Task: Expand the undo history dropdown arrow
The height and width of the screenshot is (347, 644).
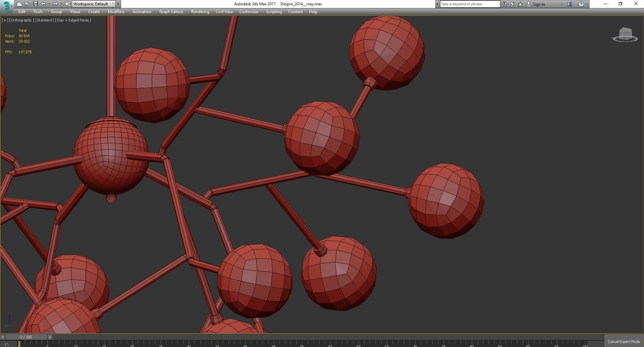Action: point(49,4)
